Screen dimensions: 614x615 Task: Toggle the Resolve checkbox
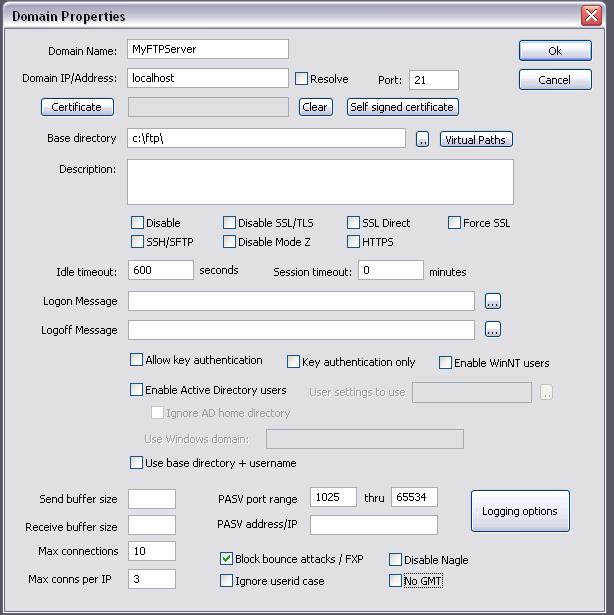[302, 79]
